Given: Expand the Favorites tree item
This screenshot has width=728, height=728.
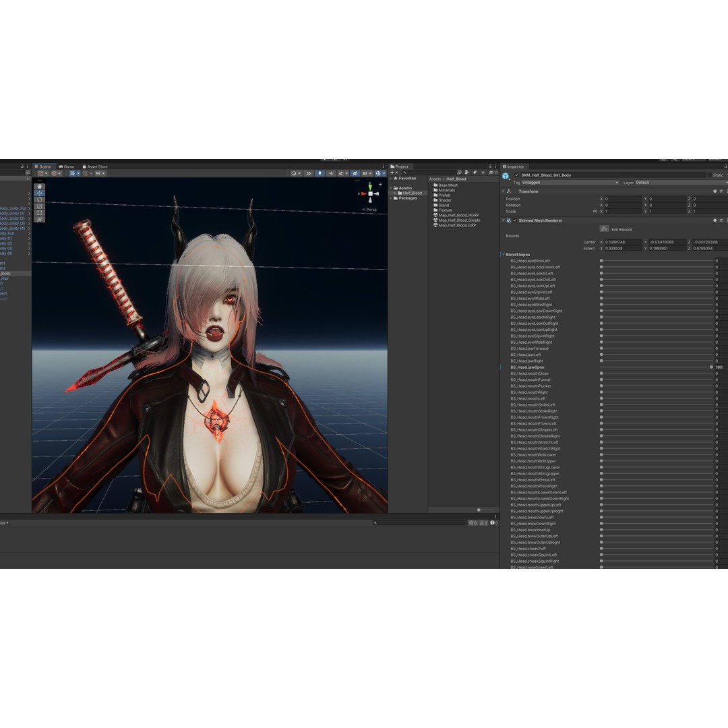Looking at the screenshot, I should [x=391, y=178].
